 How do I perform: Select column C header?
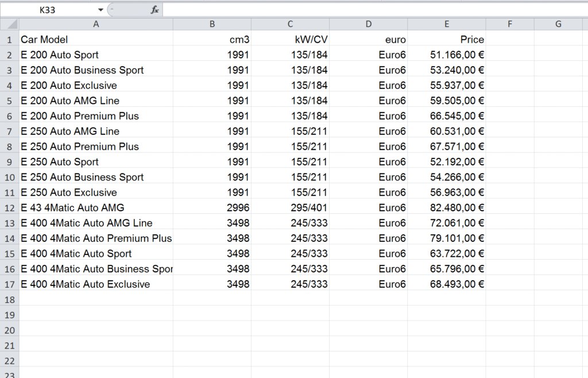click(290, 24)
